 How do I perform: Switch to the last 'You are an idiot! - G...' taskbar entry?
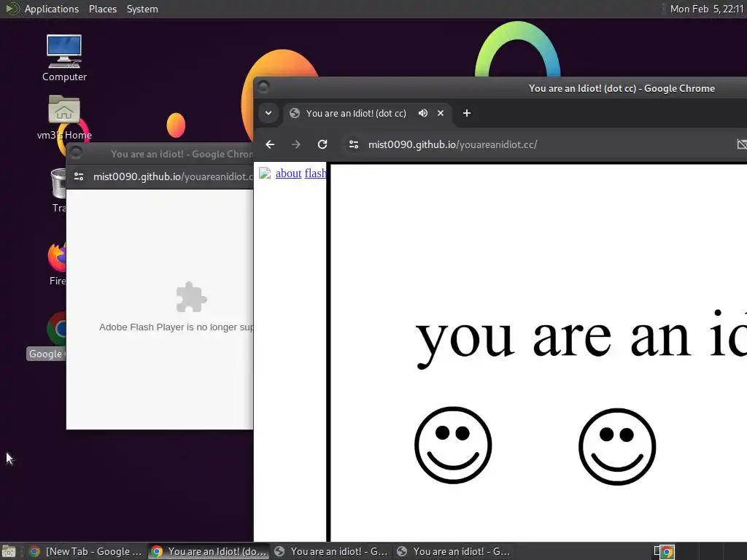(454, 551)
